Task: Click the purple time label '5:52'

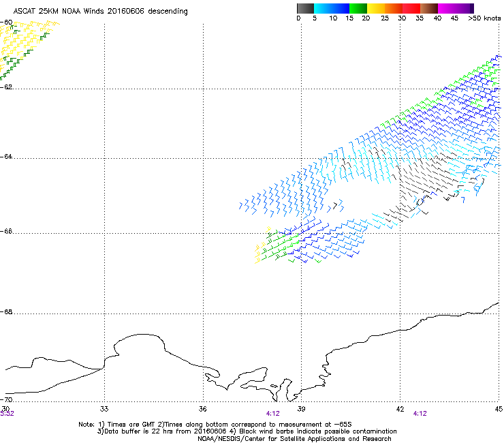Action: coord(7,414)
